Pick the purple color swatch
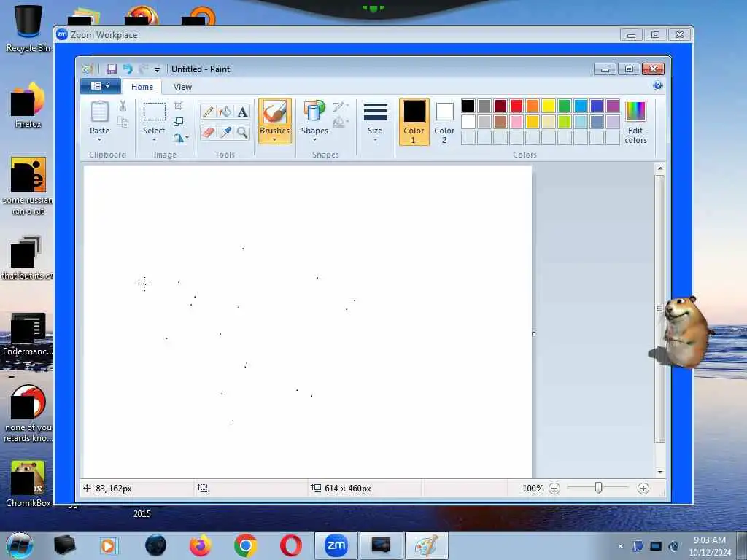 pos(613,106)
